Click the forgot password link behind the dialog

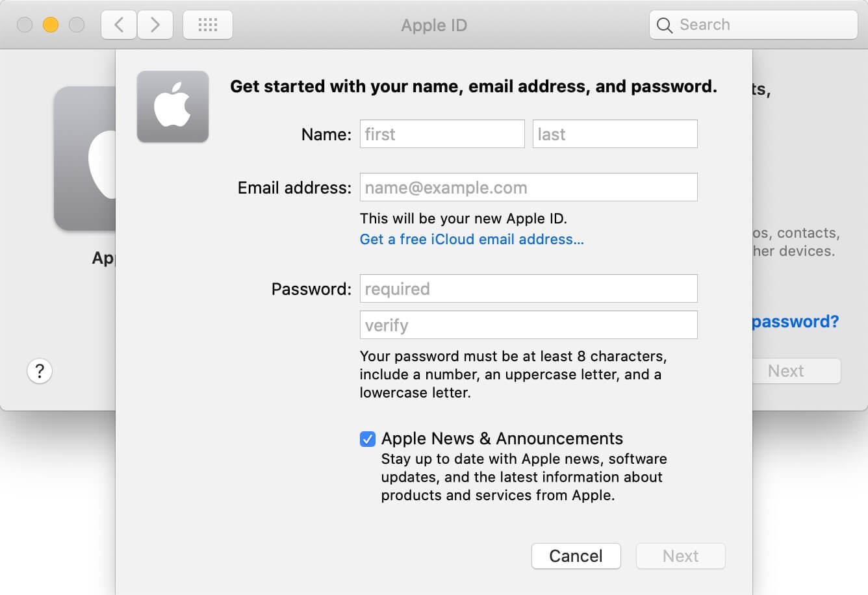[795, 322]
